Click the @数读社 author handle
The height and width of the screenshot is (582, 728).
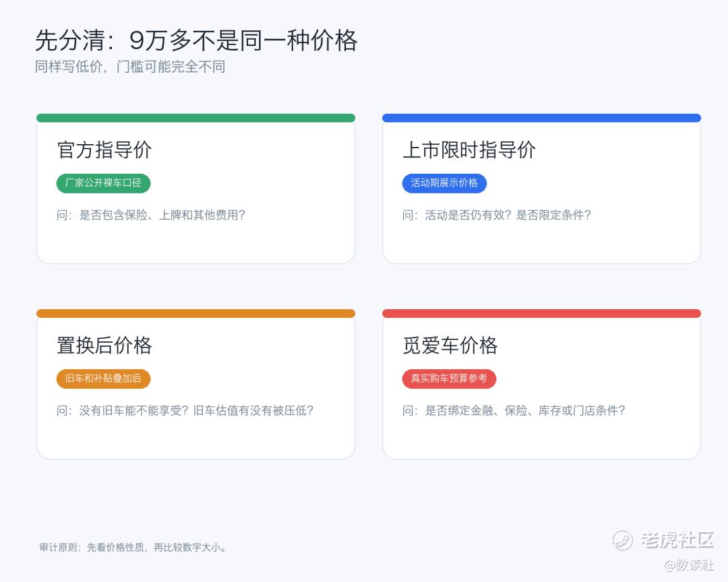point(688,565)
